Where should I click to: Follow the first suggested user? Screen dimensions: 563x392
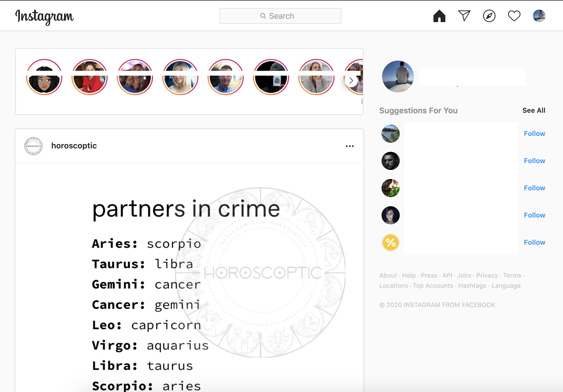534,133
